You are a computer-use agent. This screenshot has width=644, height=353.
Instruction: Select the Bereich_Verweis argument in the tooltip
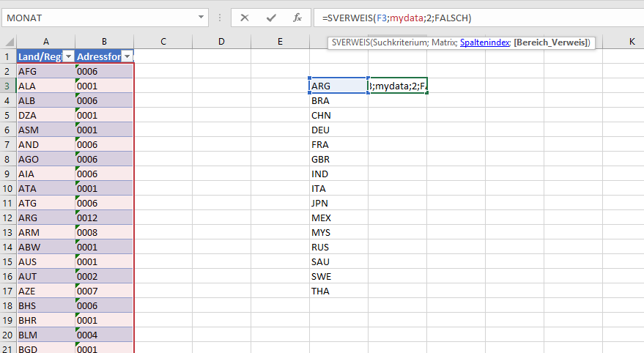(551, 43)
